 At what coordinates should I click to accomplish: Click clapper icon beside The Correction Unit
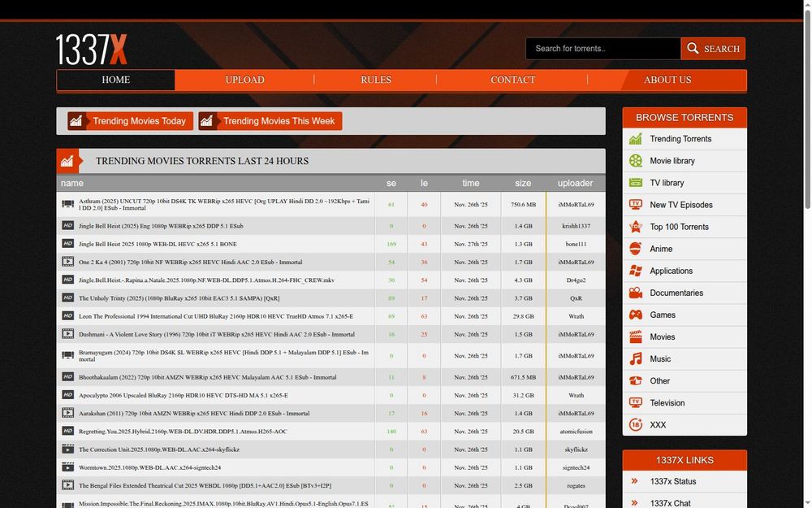(68, 449)
